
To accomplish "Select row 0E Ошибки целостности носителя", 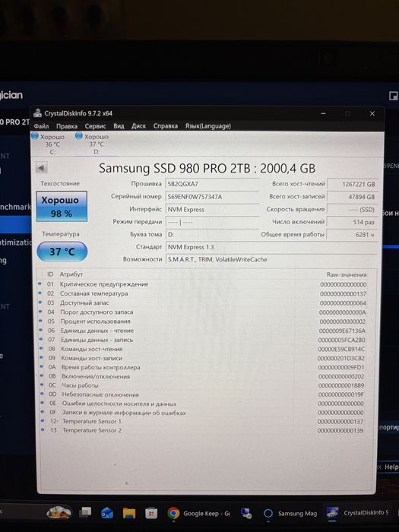I will coord(202,404).
